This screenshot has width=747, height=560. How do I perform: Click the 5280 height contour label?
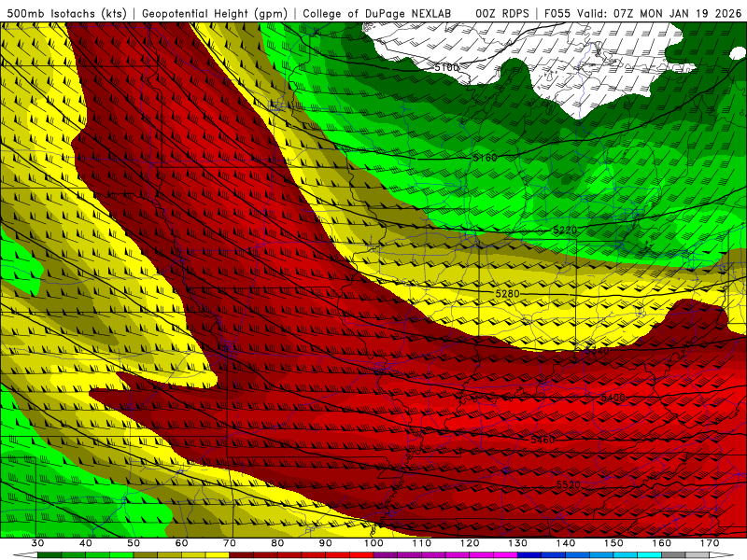pos(507,294)
